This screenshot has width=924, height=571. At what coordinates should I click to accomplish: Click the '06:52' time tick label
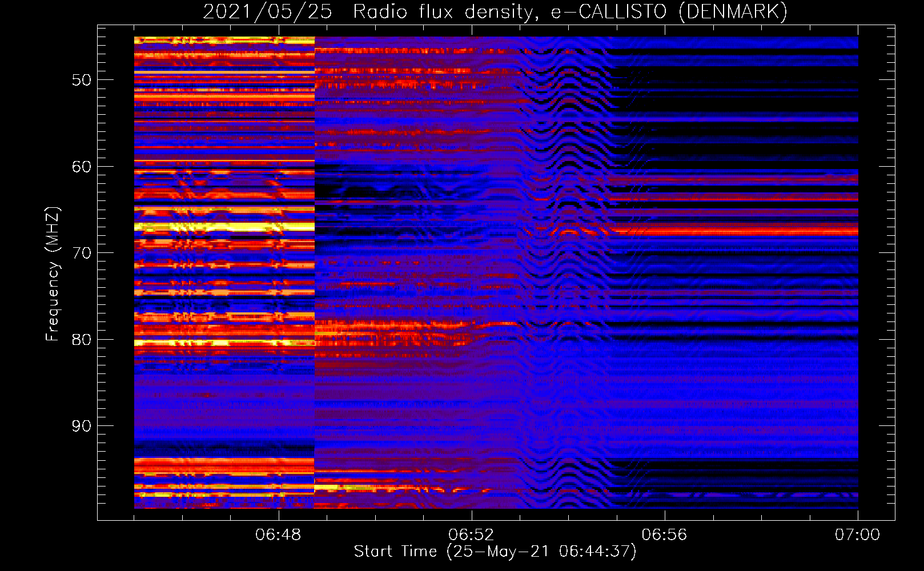click(x=471, y=535)
